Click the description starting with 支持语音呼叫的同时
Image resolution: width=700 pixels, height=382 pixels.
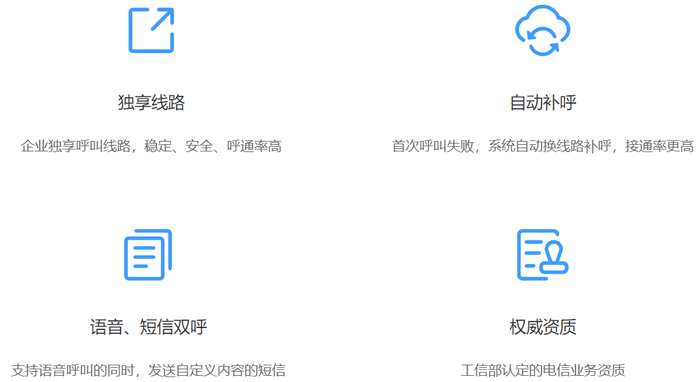click(x=148, y=370)
